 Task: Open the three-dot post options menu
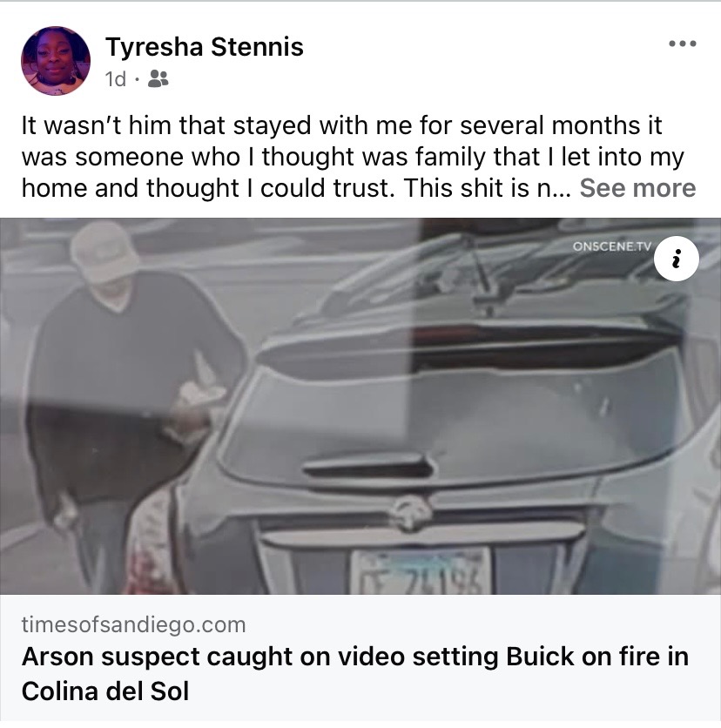682,44
